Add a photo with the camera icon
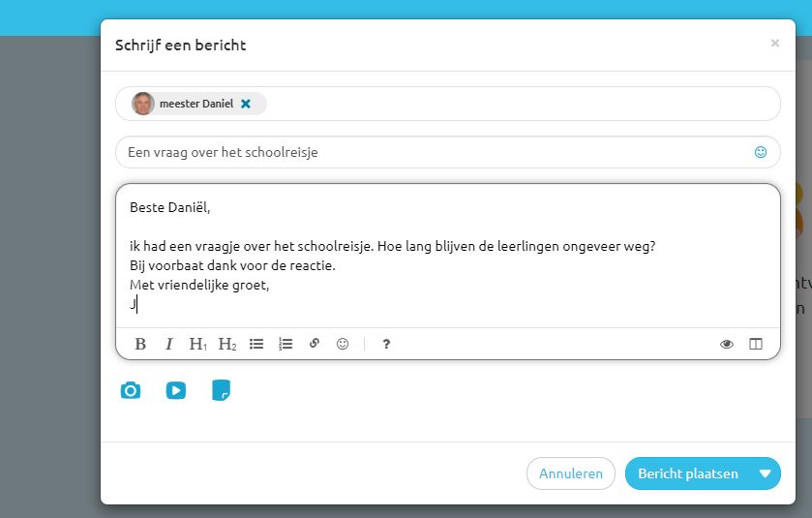812x518 pixels. point(131,390)
